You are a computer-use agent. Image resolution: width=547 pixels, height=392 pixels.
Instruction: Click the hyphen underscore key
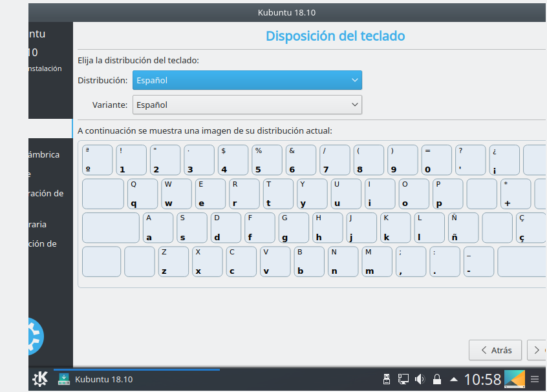pos(478,262)
